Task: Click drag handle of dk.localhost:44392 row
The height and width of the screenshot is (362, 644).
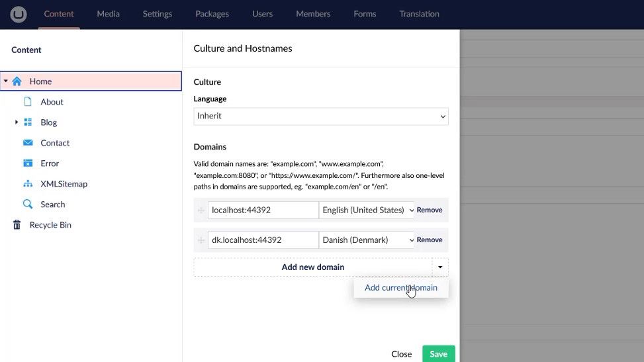Action: coord(201,240)
